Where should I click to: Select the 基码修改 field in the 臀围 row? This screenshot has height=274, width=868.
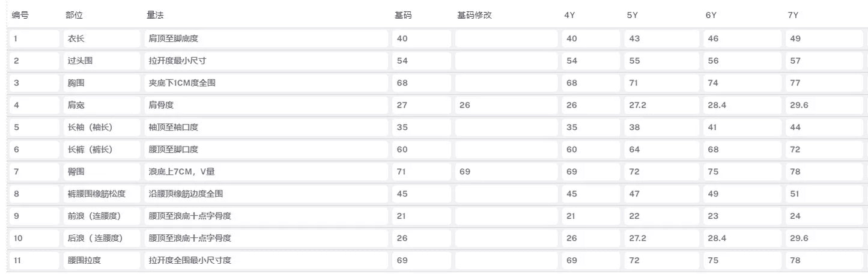click(506, 172)
